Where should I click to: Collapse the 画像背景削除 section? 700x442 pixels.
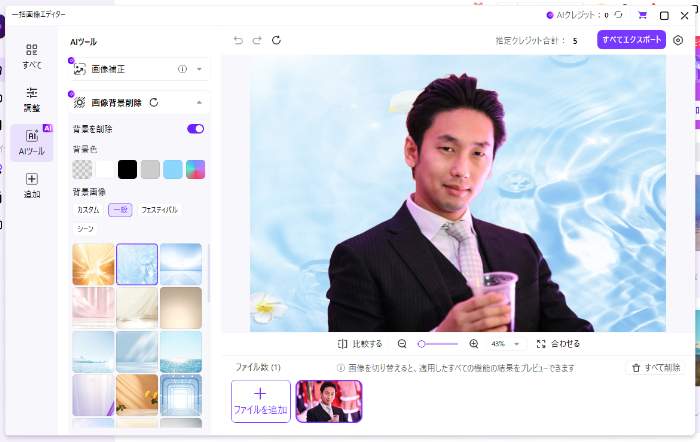pyautogui.click(x=199, y=102)
